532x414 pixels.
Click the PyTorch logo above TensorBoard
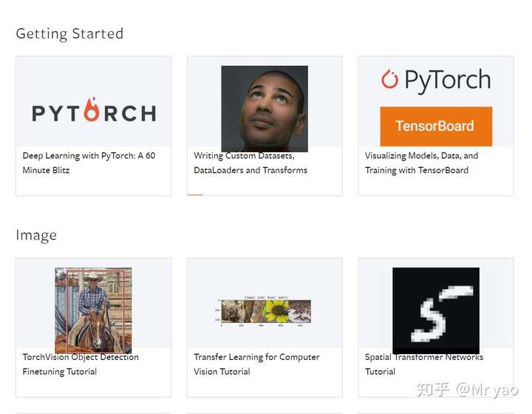(x=436, y=80)
